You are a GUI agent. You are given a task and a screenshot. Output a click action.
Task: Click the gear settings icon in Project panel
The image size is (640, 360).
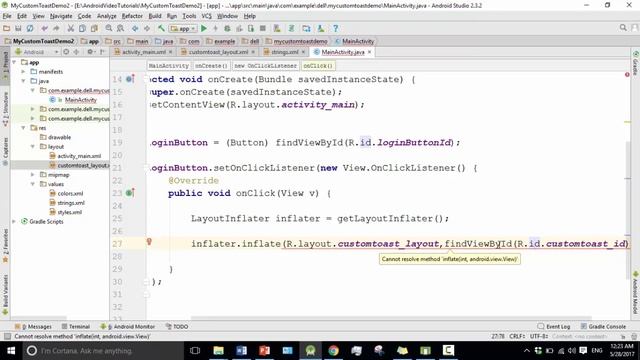[x=90, y=52]
